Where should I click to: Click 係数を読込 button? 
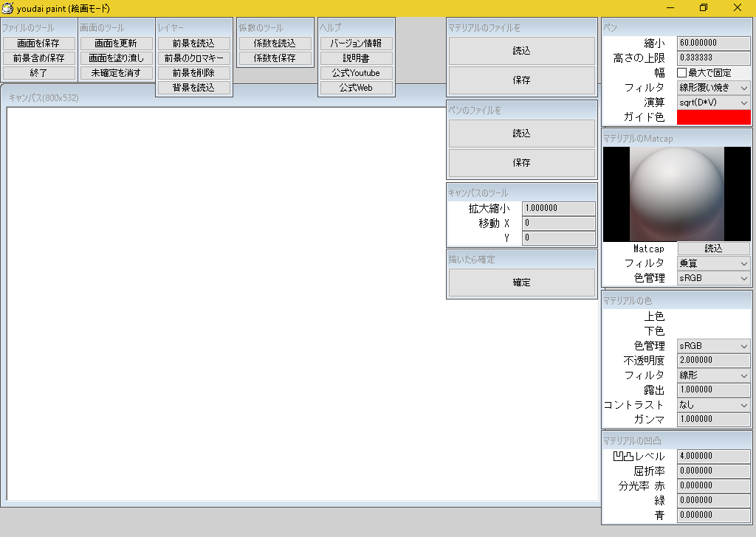click(275, 44)
